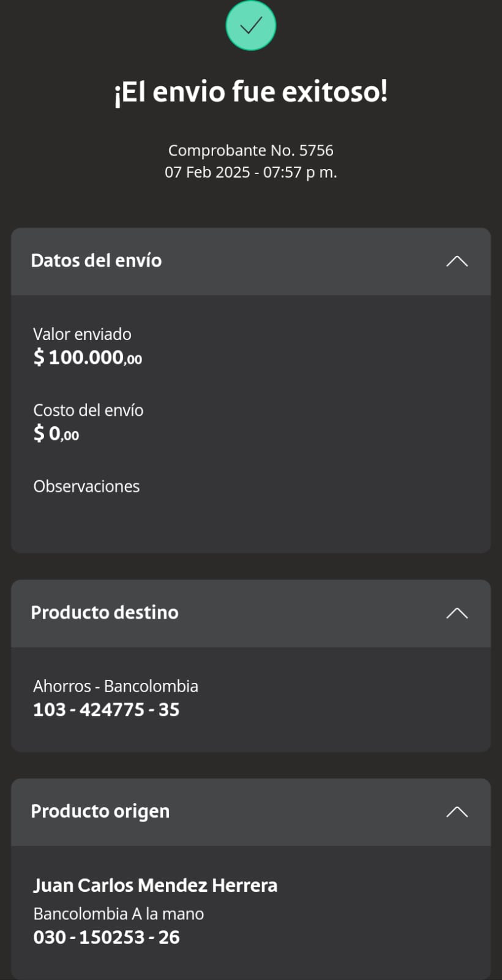Viewport: 502px width, 980px height.
Task: Click the green success checkmark icon
Action: 251,25
